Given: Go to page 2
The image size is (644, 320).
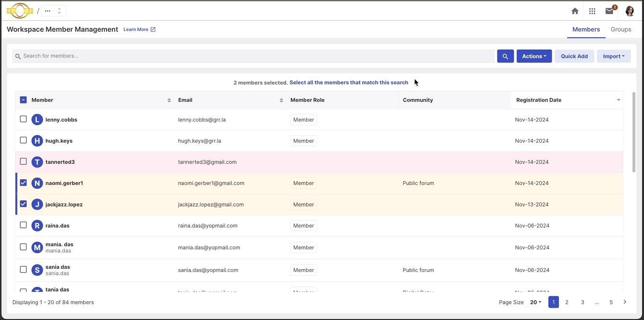Looking at the screenshot, I should coord(567,302).
